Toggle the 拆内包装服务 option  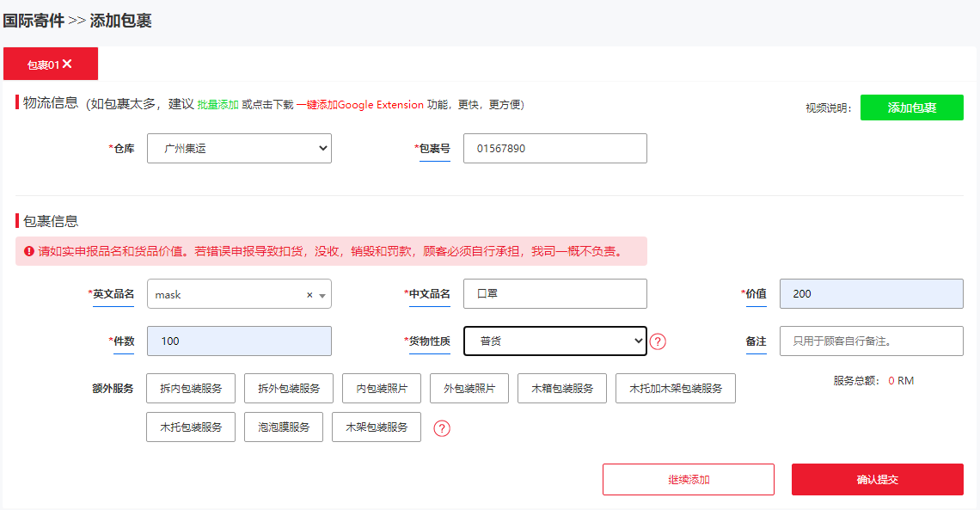point(191,388)
